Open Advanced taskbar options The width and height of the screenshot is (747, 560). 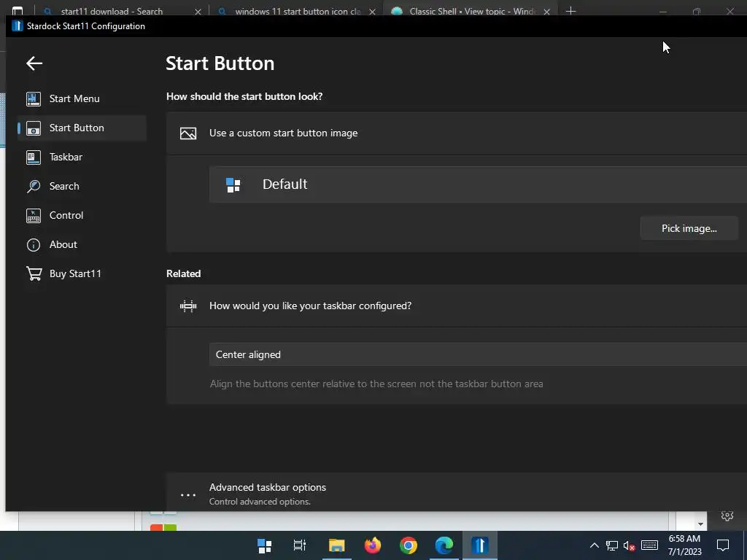pyautogui.click(x=457, y=492)
